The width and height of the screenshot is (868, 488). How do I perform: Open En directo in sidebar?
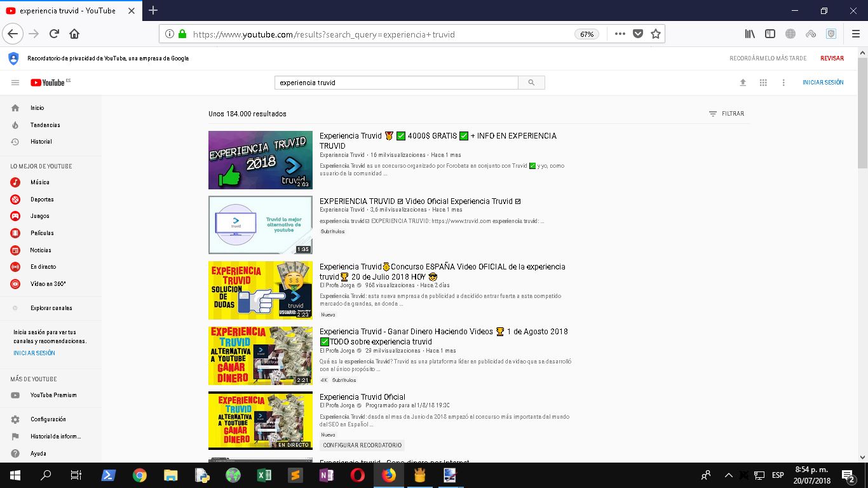pos(51,267)
